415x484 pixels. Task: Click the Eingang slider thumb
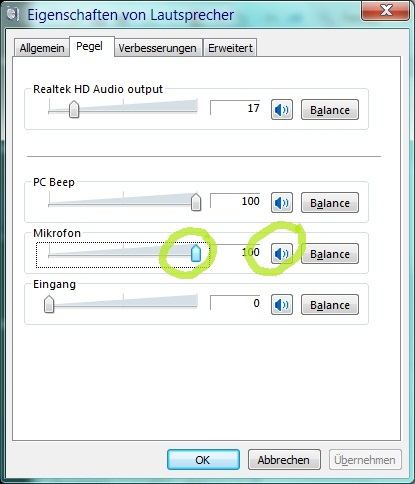tap(49, 304)
